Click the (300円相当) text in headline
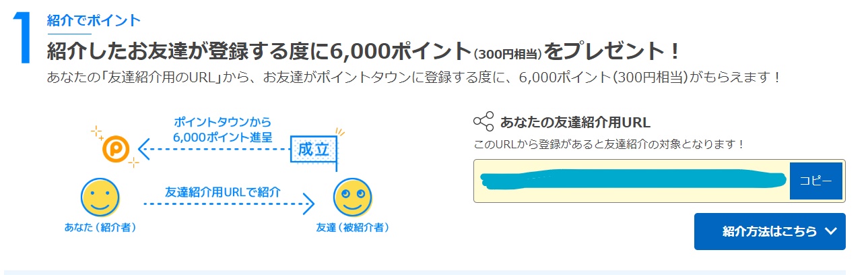 pos(508,54)
